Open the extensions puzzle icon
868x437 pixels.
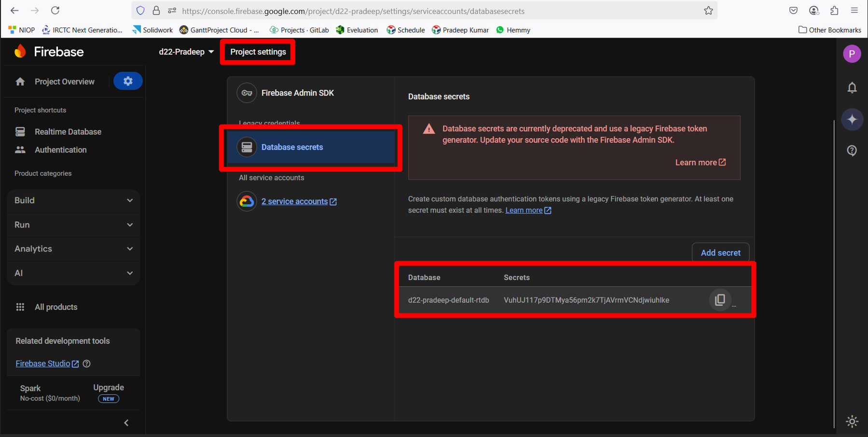point(834,11)
